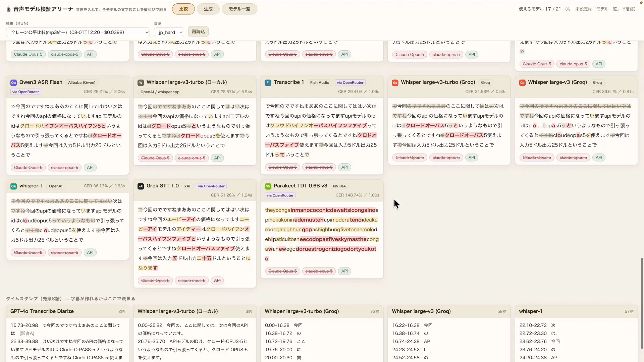Click the xAI icon next to Grok STT 1.0

pyautogui.click(x=141, y=186)
